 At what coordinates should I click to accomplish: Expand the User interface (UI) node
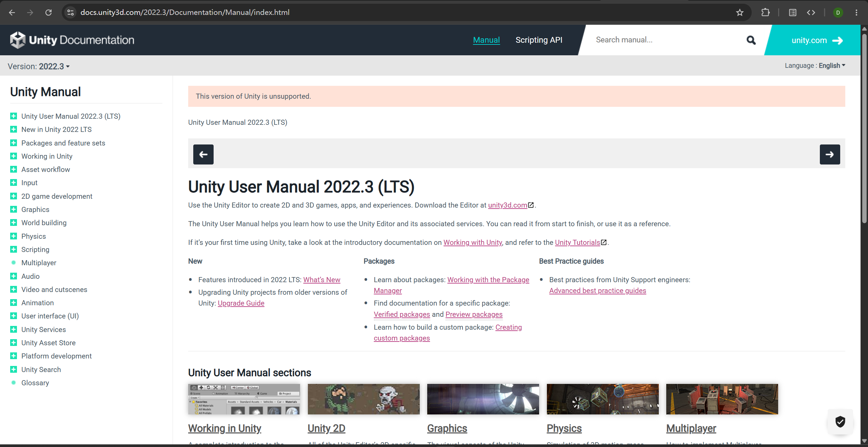click(x=14, y=316)
